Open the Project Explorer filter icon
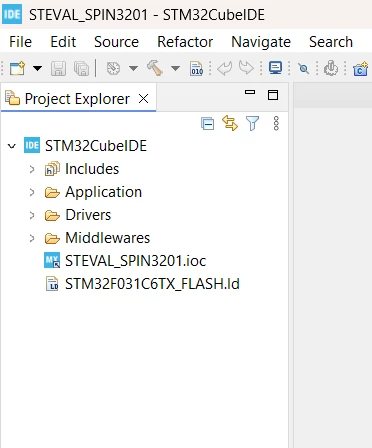Image resolution: width=372 pixels, height=448 pixels. click(x=252, y=123)
